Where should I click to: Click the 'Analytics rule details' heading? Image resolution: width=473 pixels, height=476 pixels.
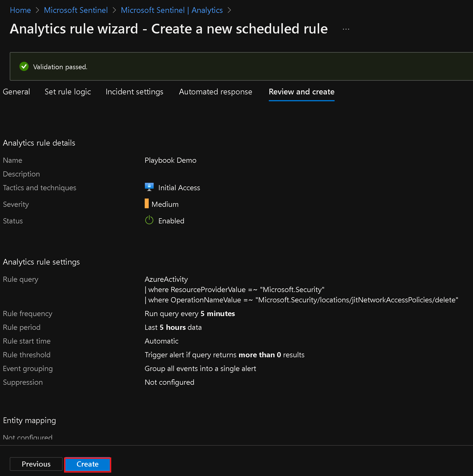(39, 143)
